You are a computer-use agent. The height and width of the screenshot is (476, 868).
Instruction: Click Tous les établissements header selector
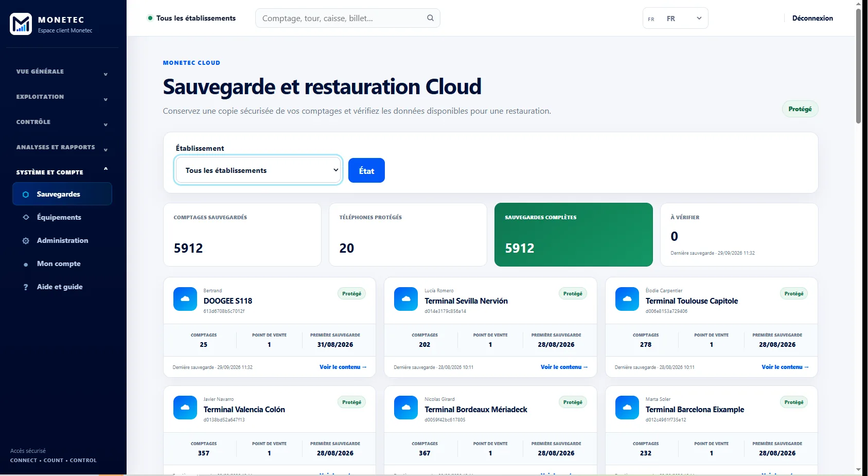pos(191,18)
